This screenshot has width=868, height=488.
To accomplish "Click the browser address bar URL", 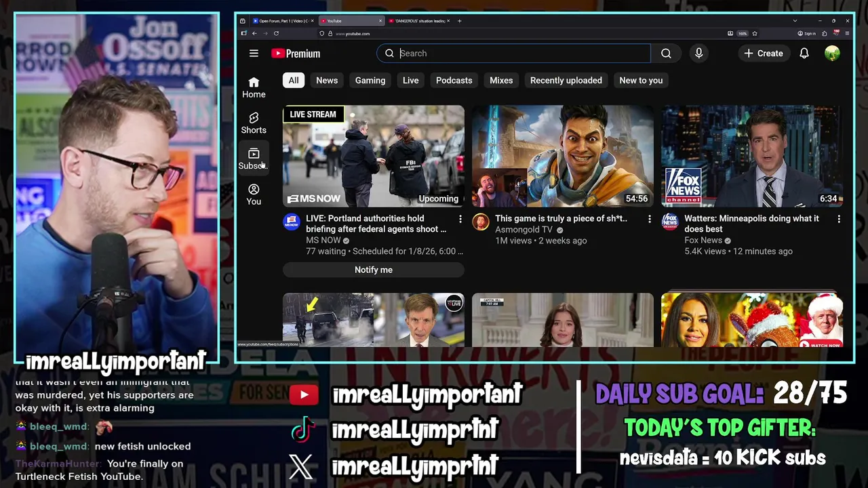I will [x=353, y=33].
